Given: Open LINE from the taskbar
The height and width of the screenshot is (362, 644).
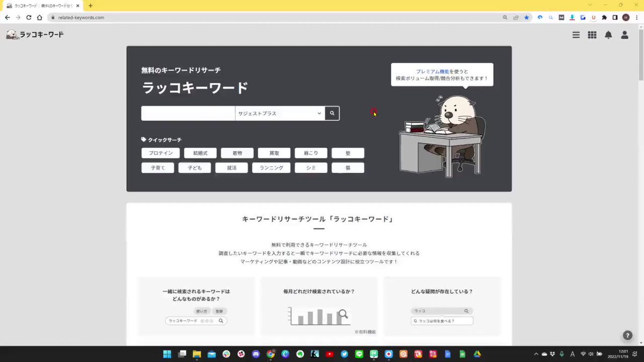Looking at the screenshot, I should point(359,354).
